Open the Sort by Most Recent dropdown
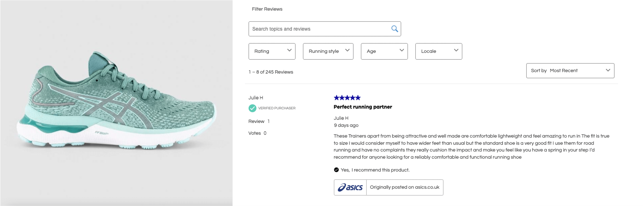 coord(570,71)
